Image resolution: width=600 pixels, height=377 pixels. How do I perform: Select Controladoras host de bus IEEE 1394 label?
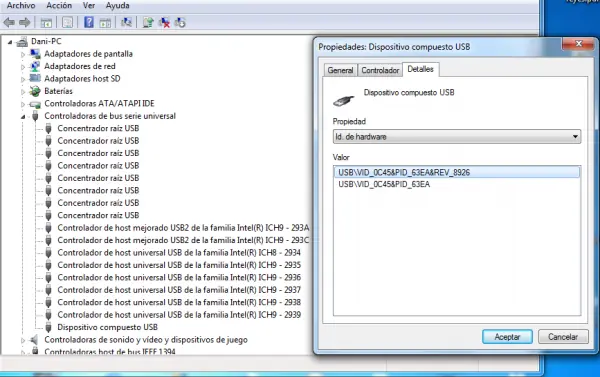[110, 351]
